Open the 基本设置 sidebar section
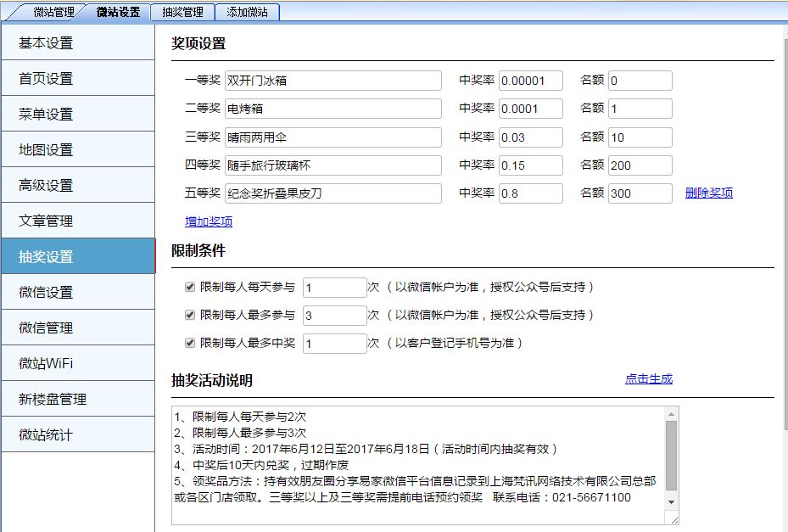 [78, 42]
